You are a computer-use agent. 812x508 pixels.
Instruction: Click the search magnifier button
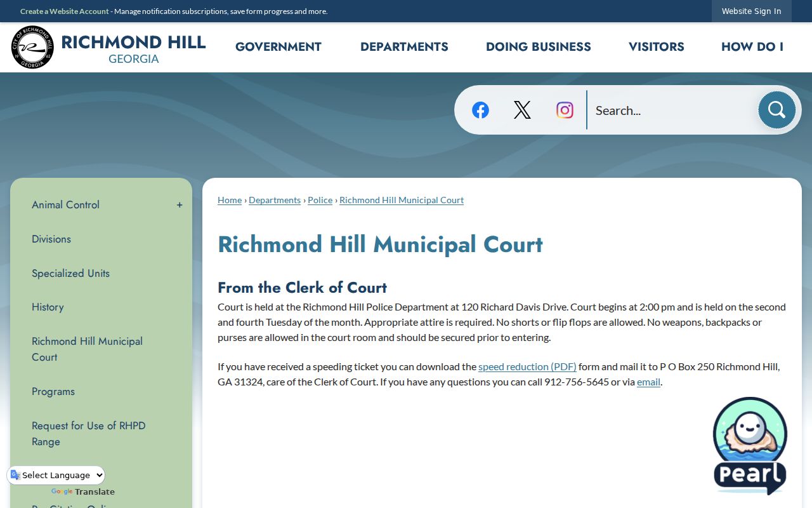coord(776,110)
